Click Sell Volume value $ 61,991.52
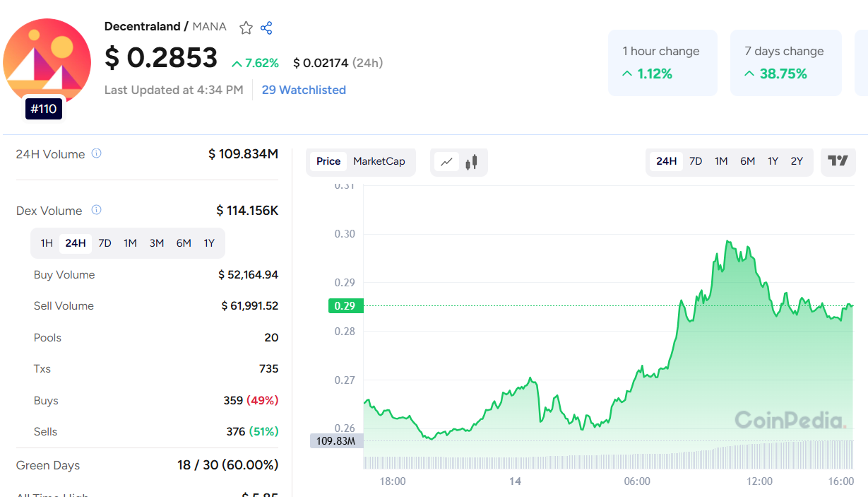The height and width of the screenshot is (497, 868). click(x=250, y=305)
